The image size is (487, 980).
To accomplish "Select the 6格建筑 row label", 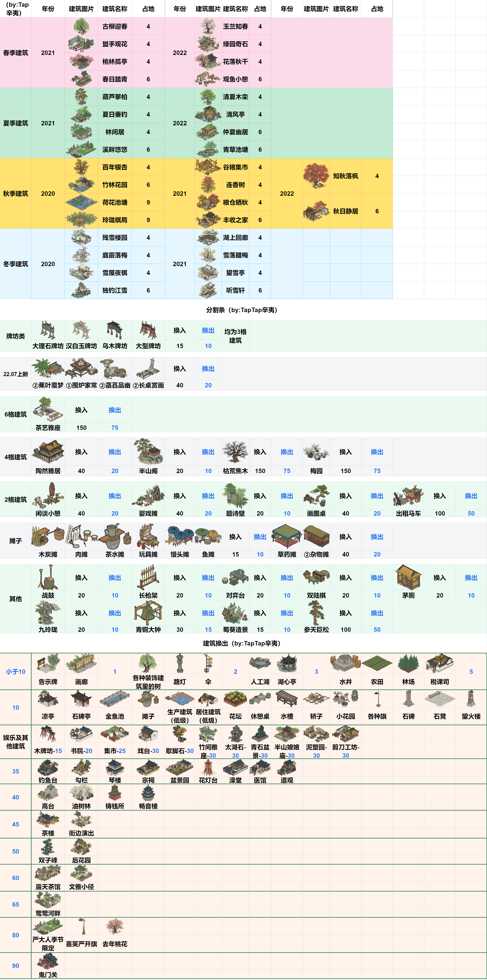I will click(16, 414).
